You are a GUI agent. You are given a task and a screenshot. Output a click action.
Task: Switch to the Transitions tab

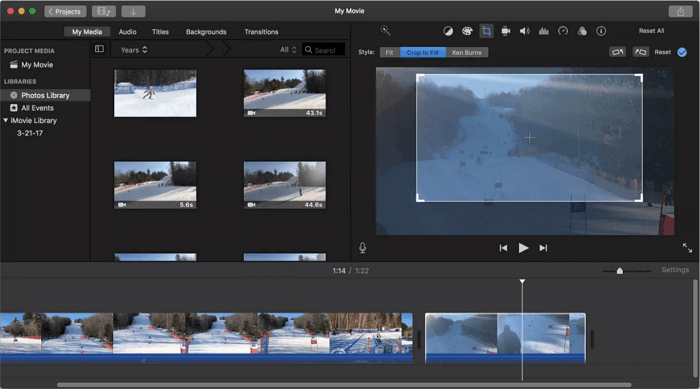(x=261, y=32)
